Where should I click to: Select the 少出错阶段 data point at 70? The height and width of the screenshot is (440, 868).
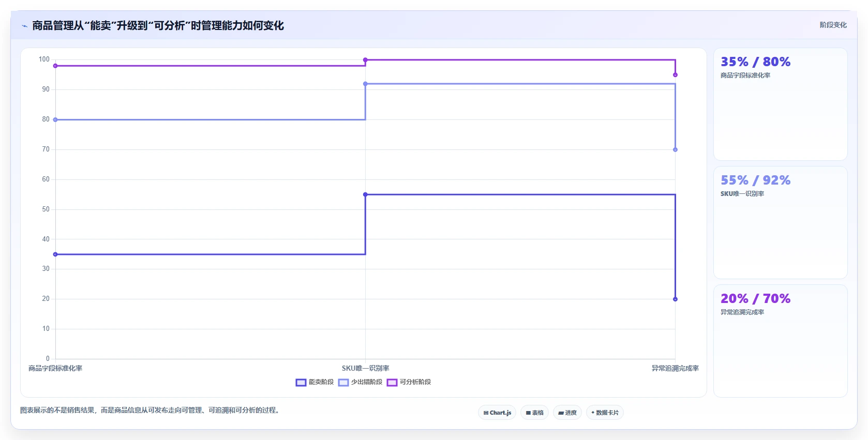point(675,149)
